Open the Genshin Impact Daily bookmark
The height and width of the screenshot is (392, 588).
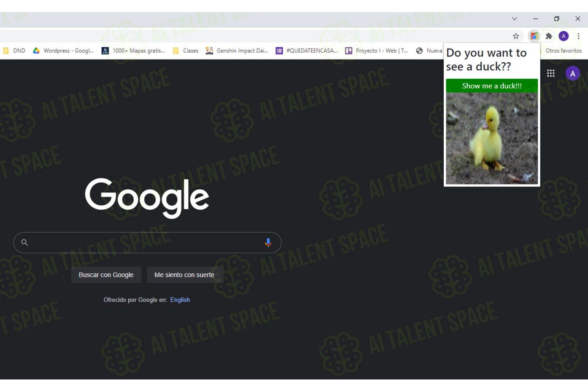[x=237, y=51]
